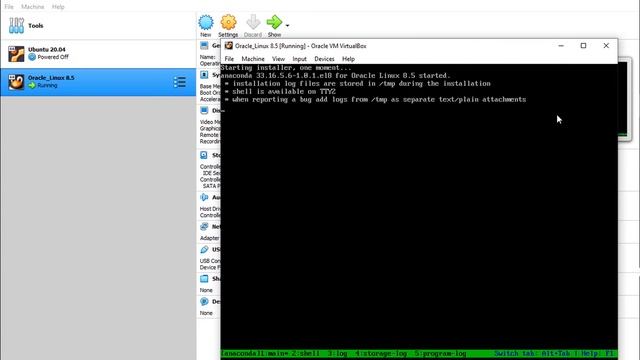The width and height of the screenshot is (640, 360).
Task: Click the General section icon in details
Action: pyautogui.click(x=204, y=45)
